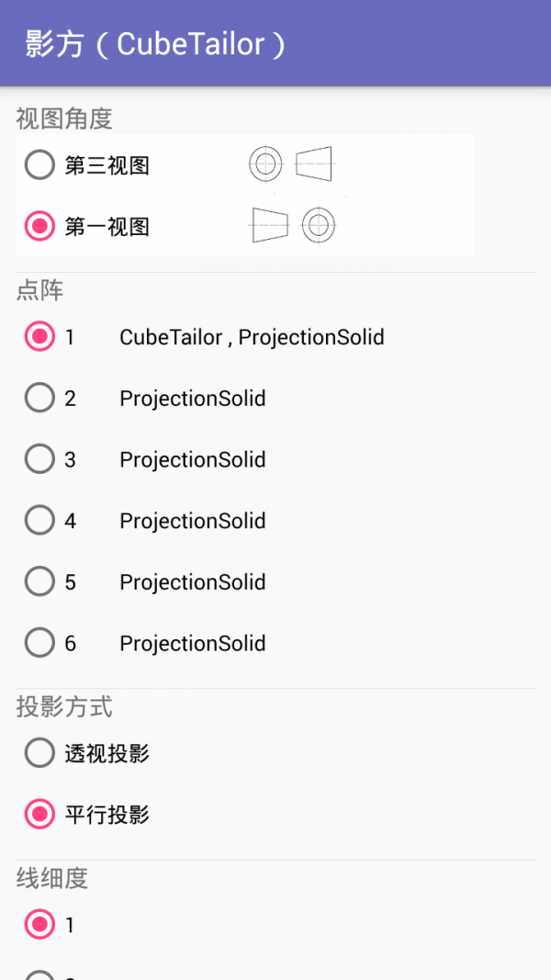This screenshot has height=980, width=551.
Task: Select dot matrix option 1
Action: click(39, 337)
